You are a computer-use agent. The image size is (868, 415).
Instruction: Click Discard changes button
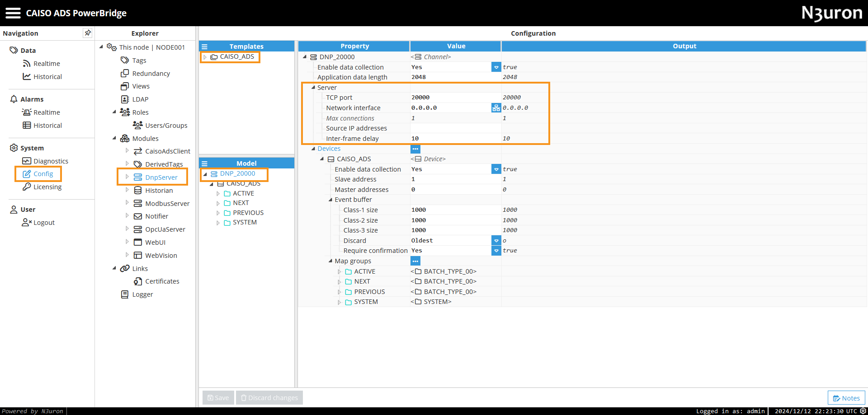tap(269, 398)
